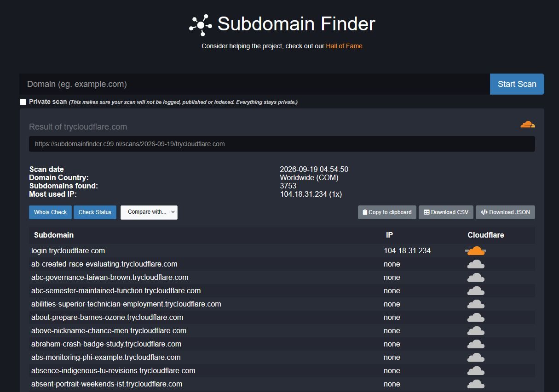
Task: Click the Download JSON button
Action: 505,212
